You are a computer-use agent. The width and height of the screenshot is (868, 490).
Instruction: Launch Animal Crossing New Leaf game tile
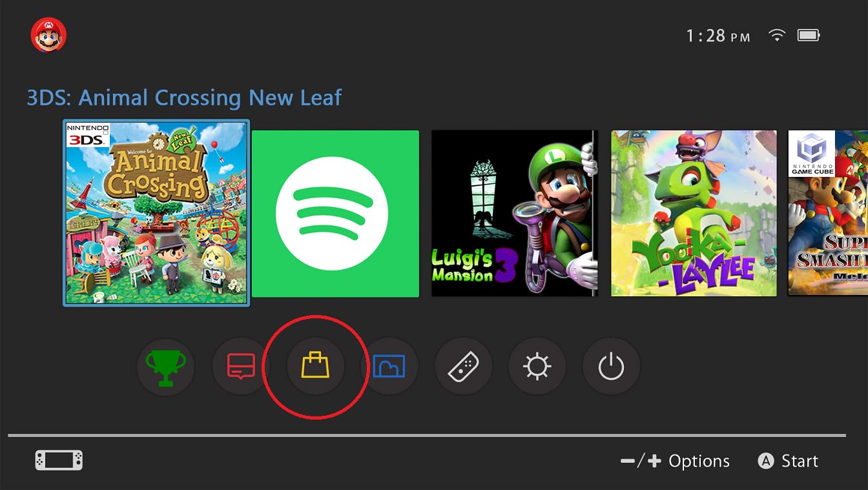point(156,212)
